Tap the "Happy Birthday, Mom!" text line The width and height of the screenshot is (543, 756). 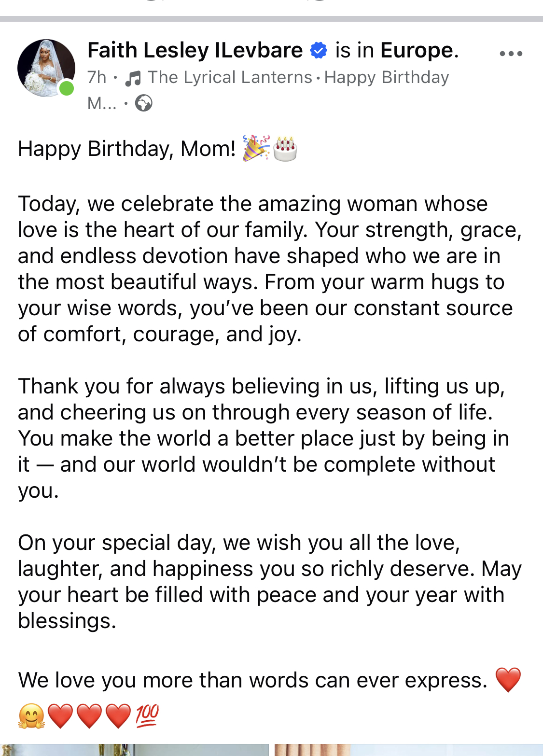pyautogui.click(x=126, y=149)
